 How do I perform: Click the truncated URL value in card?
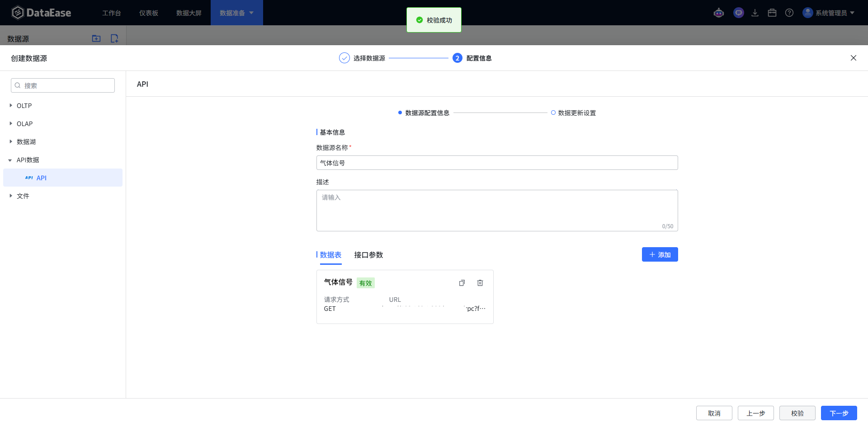tap(434, 309)
